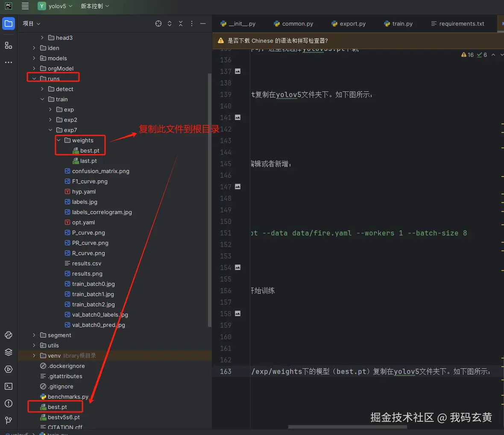Expand the head3 folder
The image size is (504, 435).
(42, 38)
